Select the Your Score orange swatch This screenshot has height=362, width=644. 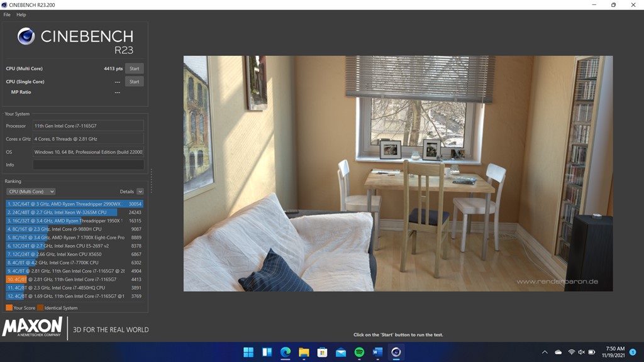pyautogui.click(x=9, y=308)
